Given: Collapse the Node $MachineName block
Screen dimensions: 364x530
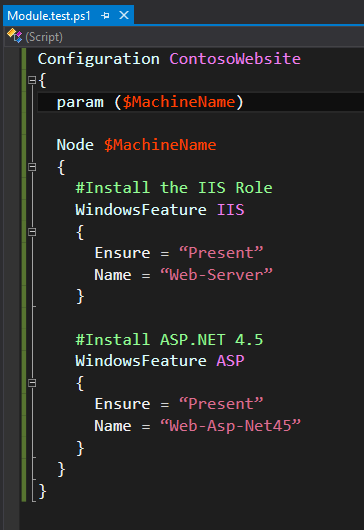Looking at the screenshot, I should (x=32, y=167).
